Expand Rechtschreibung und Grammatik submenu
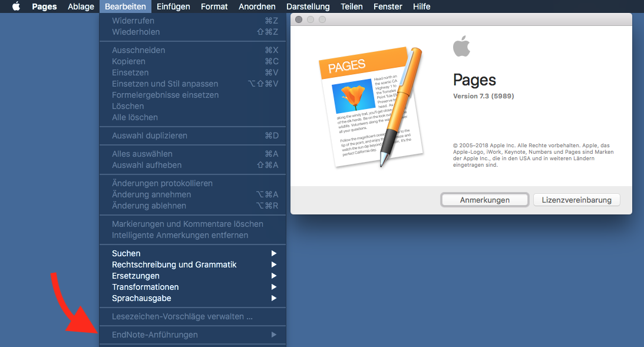This screenshot has height=347, width=644. point(193,265)
